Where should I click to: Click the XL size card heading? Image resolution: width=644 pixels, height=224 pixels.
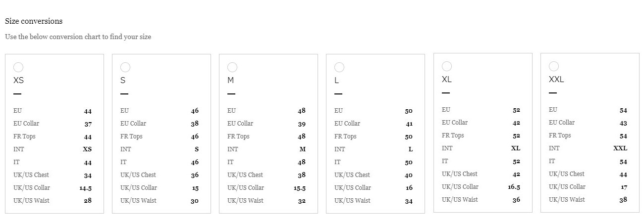point(447,79)
